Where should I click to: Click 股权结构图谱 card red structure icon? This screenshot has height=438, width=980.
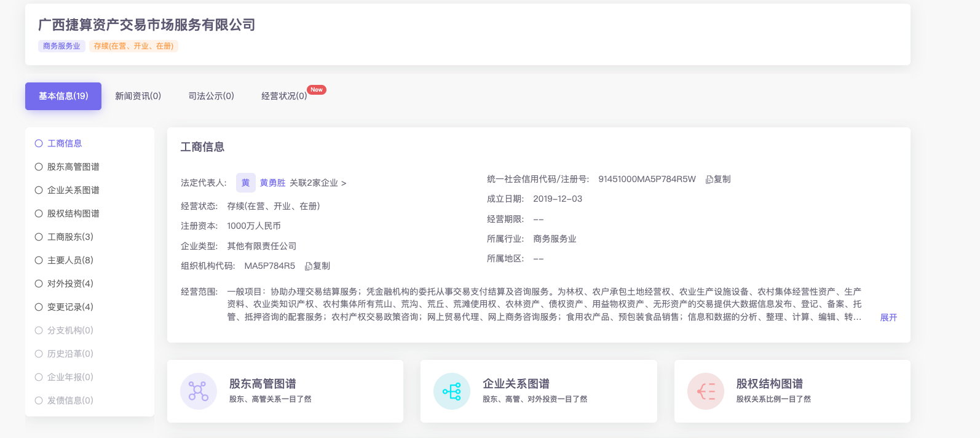pyautogui.click(x=706, y=391)
